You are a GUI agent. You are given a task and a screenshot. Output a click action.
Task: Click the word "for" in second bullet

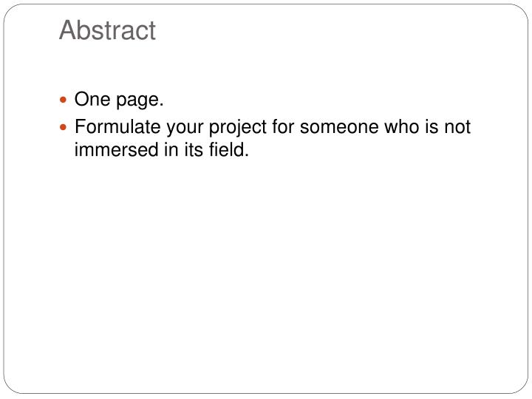tap(283, 126)
